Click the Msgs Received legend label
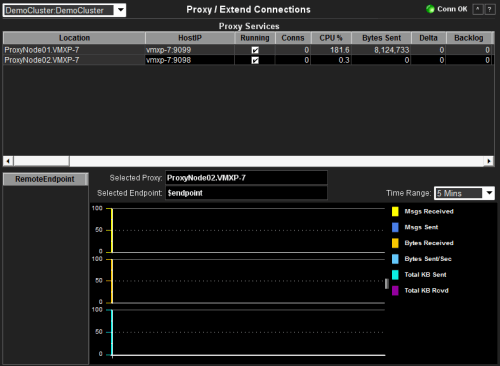 pos(429,211)
